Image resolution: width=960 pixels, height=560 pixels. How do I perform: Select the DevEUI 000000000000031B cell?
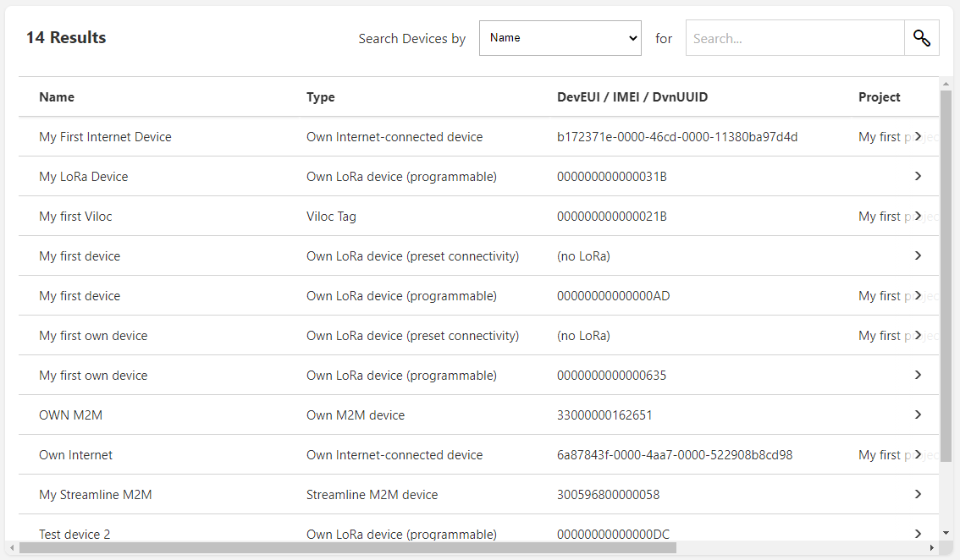(611, 177)
